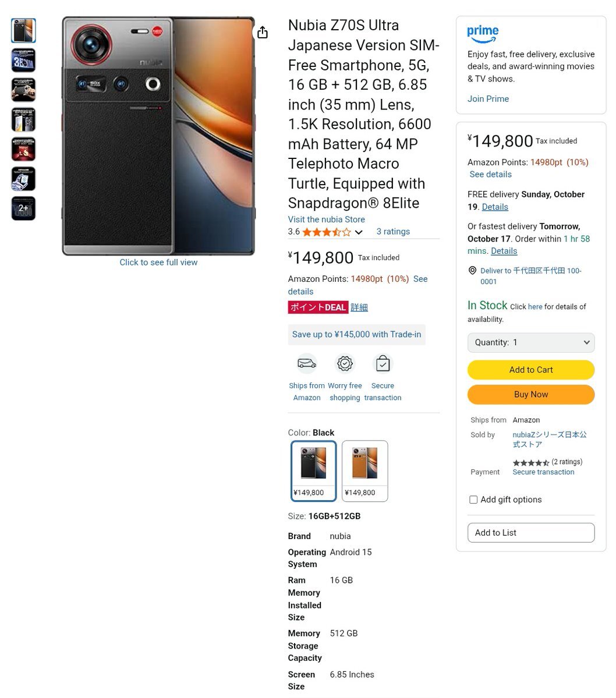The height and width of the screenshot is (698, 616).
Task: Add the phone to cart
Action: (x=531, y=370)
